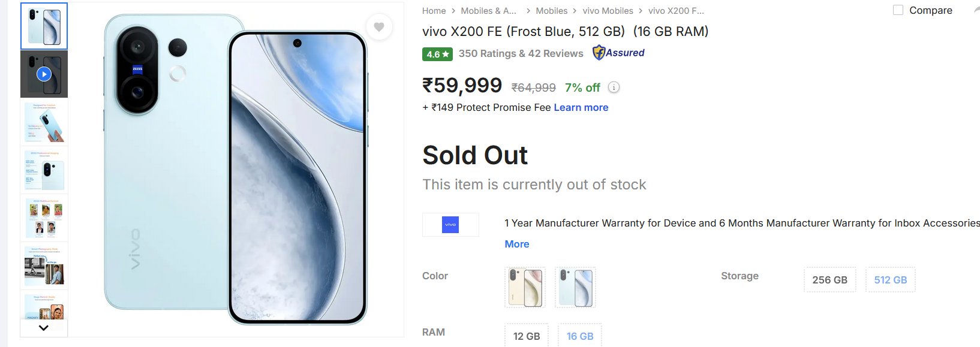Image resolution: width=980 pixels, height=347 pixels.
Task: Open 350 Ratings & 42 Reviews
Action: pos(521,53)
